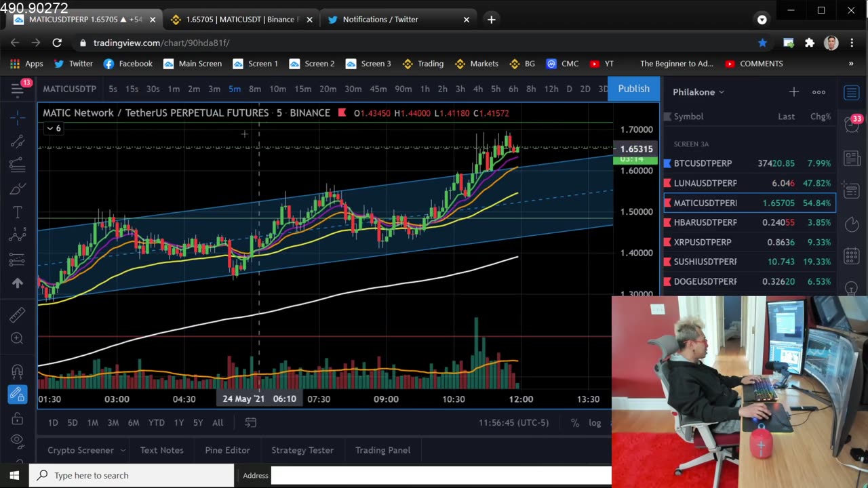Open the ideas lightbulb icon
This screenshot has width=868, height=488.
pyautogui.click(x=852, y=287)
